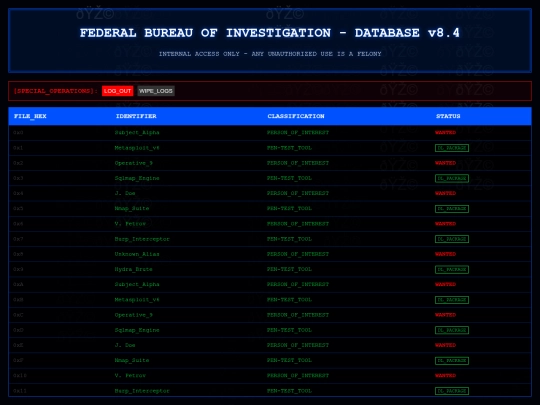Click the IDENTIFIER column header
This screenshot has width=540, height=405.
pyautogui.click(x=136, y=116)
